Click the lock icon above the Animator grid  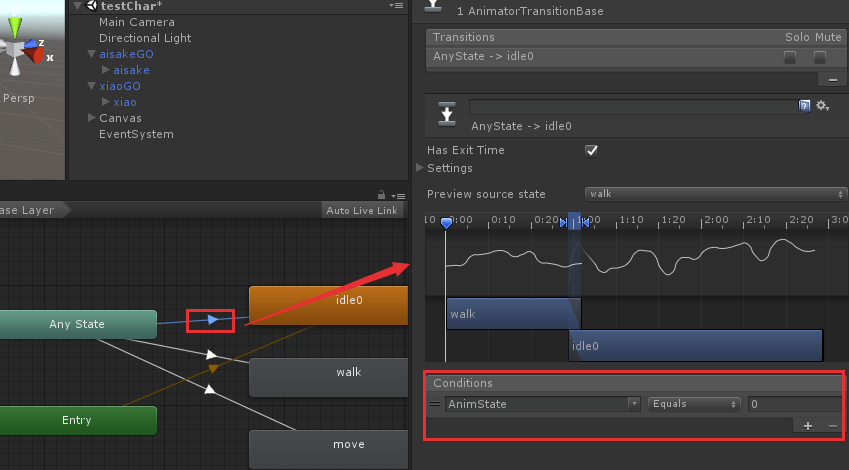(x=381, y=195)
